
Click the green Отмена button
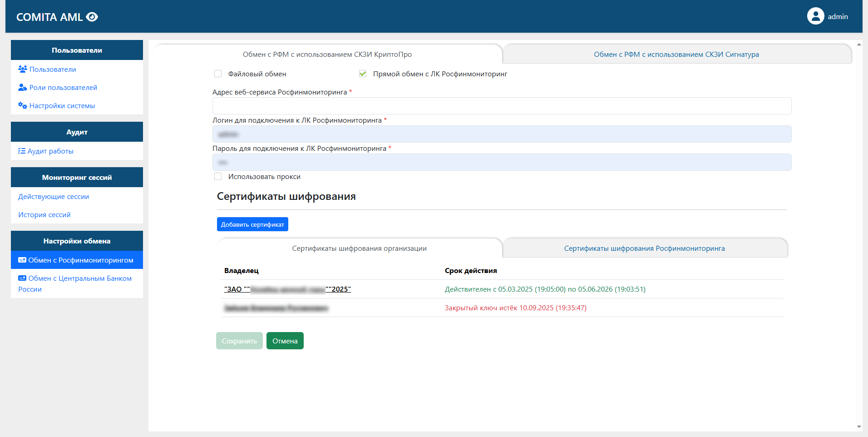(285, 341)
